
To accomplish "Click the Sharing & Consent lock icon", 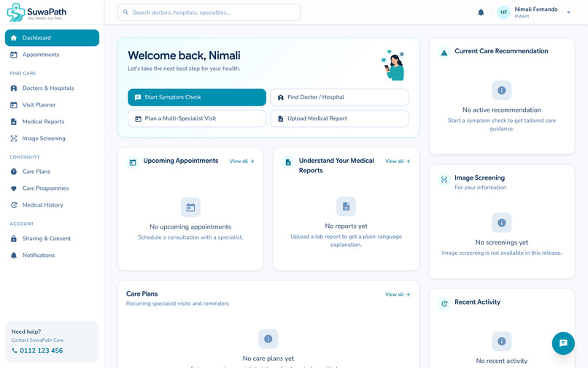I will [14, 239].
